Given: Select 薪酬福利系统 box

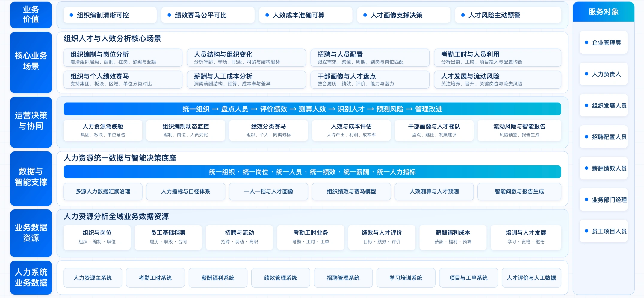Looking at the screenshot, I should [x=218, y=278].
